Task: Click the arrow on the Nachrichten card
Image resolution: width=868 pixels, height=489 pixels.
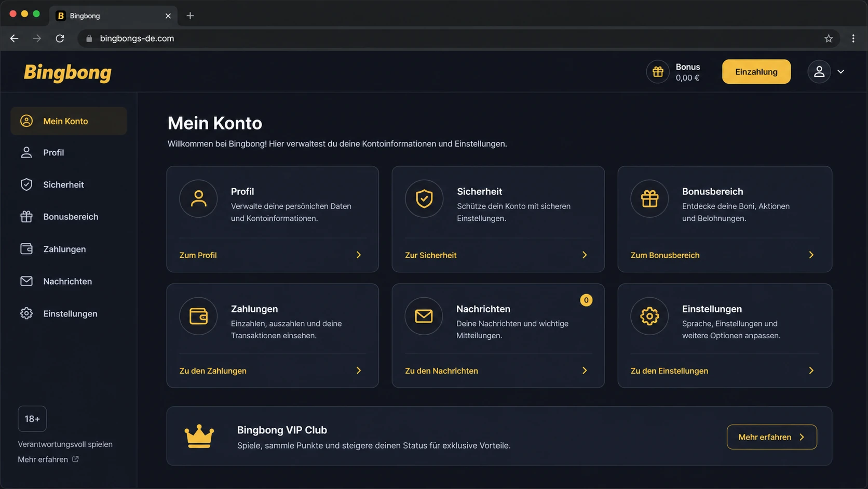Action: 585,371
